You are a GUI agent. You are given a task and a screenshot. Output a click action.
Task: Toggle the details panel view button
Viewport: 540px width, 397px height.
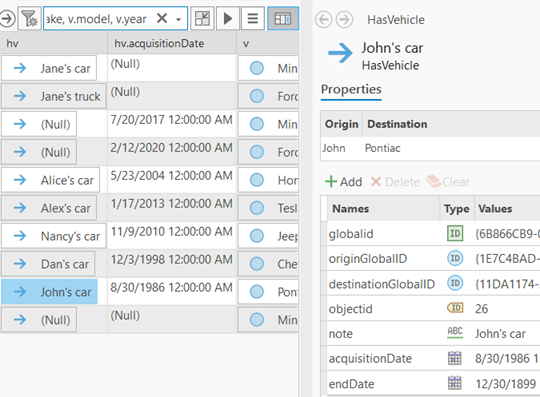coord(283,18)
